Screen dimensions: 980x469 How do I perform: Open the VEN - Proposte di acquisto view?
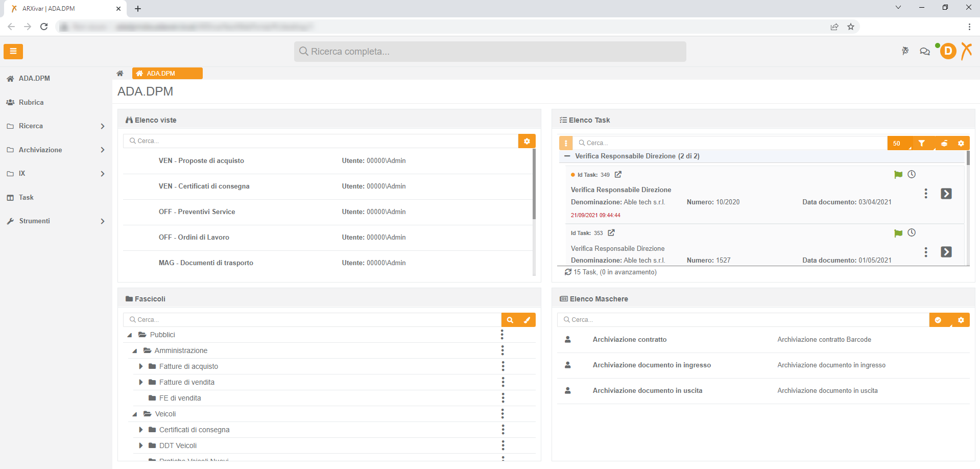(201, 160)
